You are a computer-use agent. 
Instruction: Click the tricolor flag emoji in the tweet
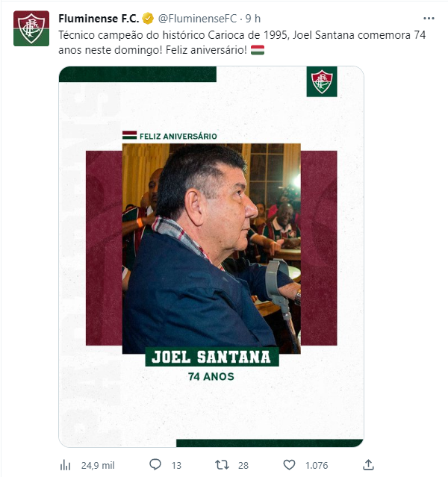[258, 50]
